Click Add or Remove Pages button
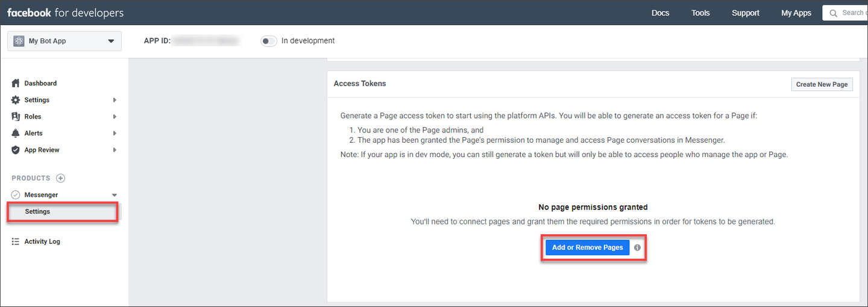Image resolution: width=868 pixels, height=307 pixels. tap(588, 247)
